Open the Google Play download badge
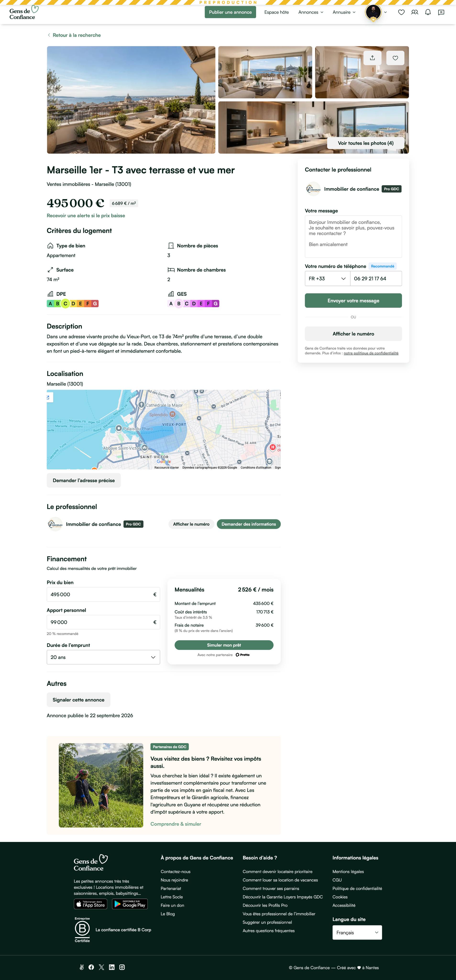This screenshot has height=980, width=456. (x=130, y=904)
